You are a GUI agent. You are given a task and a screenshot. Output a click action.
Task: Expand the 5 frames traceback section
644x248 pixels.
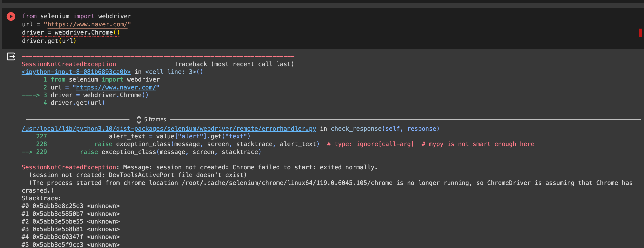tap(151, 119)
